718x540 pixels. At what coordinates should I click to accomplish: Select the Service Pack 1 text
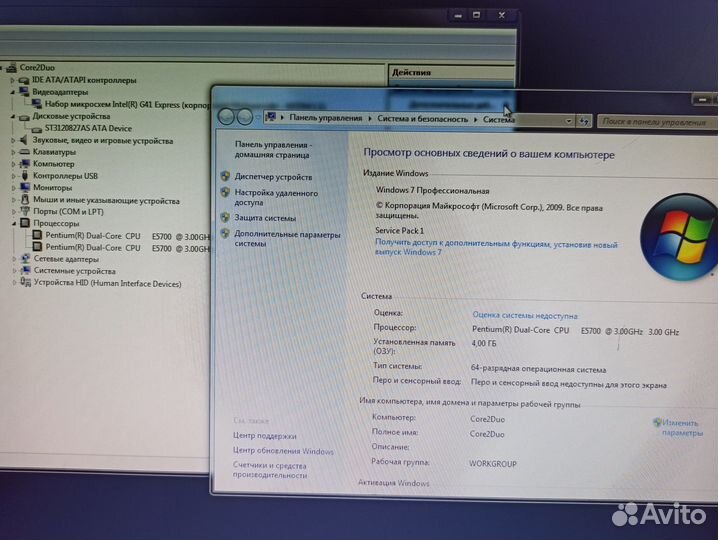[399, 230]
